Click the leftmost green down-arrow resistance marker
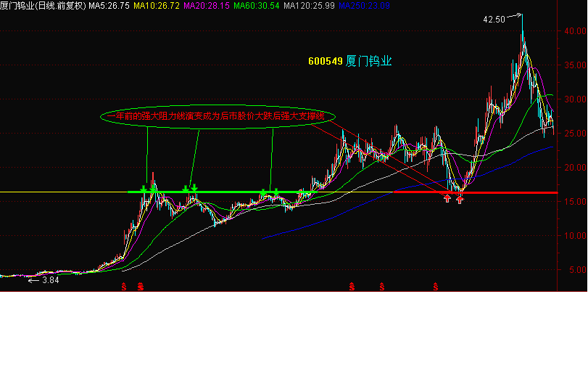Viewport: 588px width, 376px height. pyautogui.click(x=144, y=189)
